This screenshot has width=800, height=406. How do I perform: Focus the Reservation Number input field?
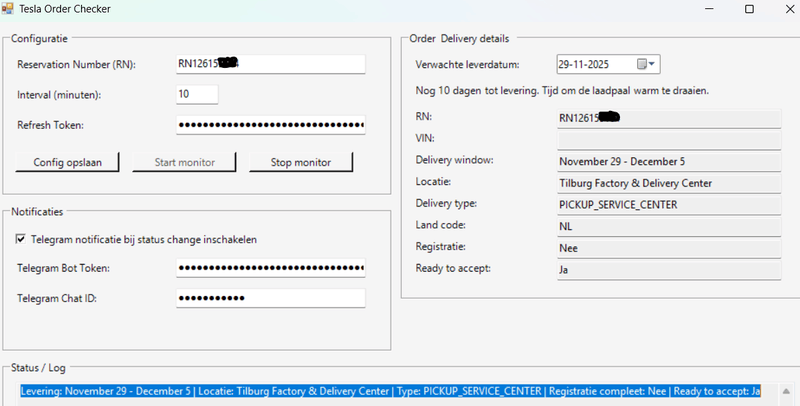coord(271,64)
